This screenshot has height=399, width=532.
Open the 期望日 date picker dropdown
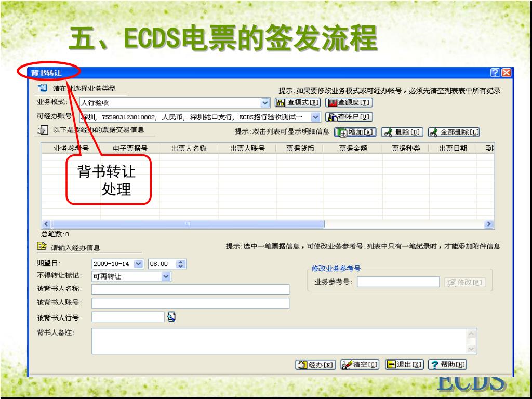[139, 264]
